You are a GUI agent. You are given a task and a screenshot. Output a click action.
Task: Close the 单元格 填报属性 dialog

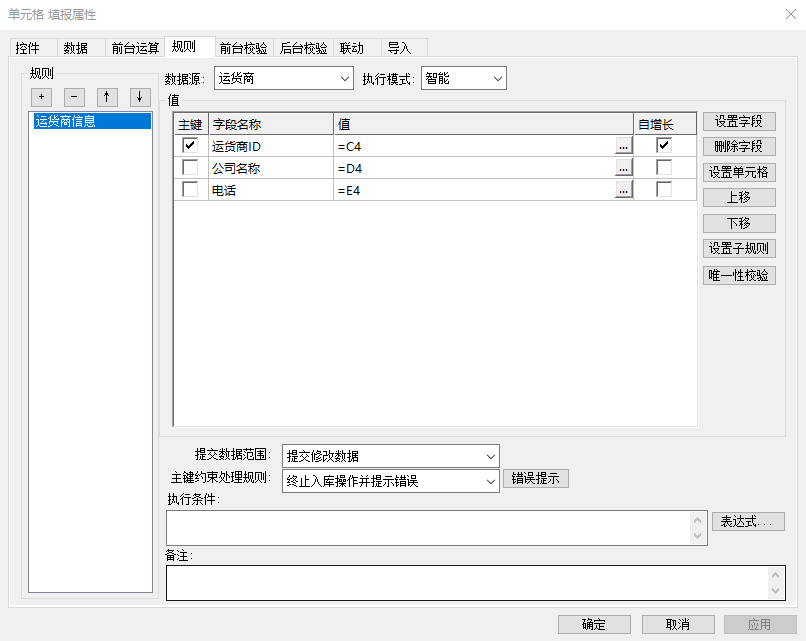782,14
